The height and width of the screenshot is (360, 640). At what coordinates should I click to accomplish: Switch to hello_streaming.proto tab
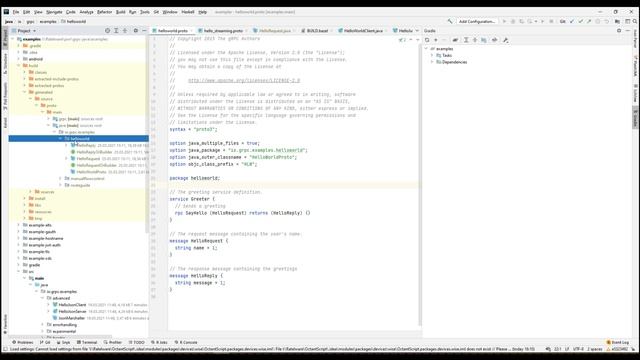click(x=223, y=31)
